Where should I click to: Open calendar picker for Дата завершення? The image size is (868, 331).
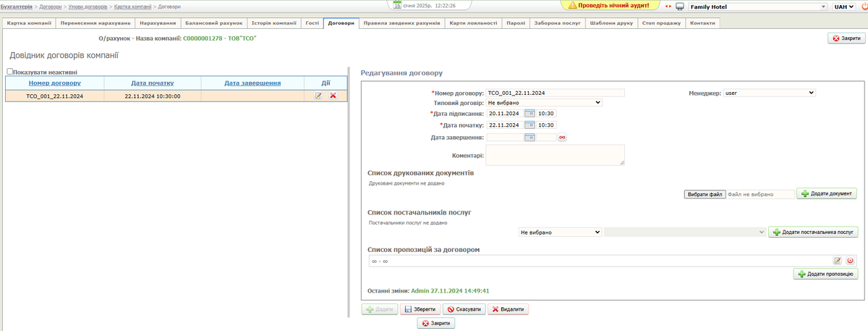pyautogui.click(x=529, y=137)
